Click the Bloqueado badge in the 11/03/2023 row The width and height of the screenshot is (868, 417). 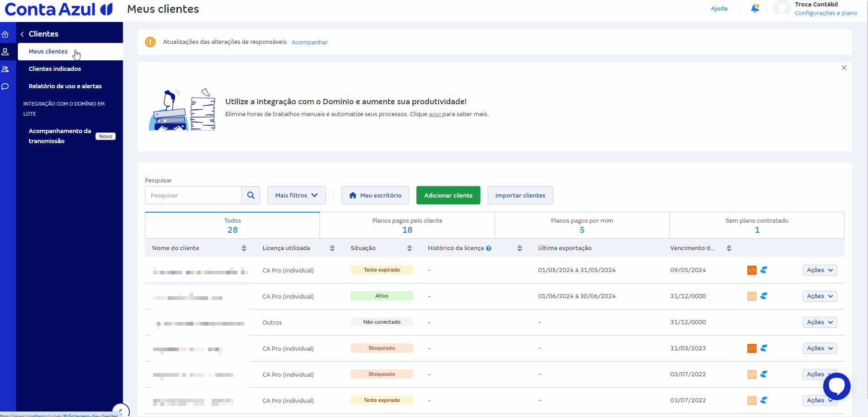(382, 348)
